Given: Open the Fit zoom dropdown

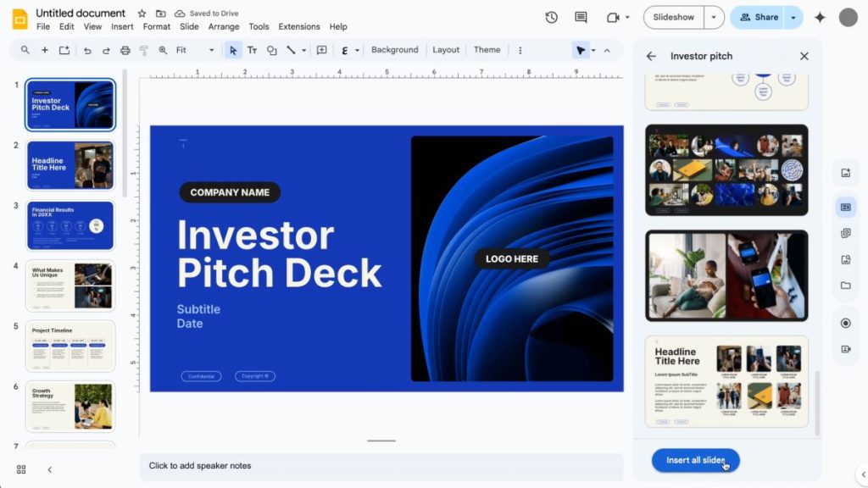Looking at the screenshot, I should click(x=195, y=50).
